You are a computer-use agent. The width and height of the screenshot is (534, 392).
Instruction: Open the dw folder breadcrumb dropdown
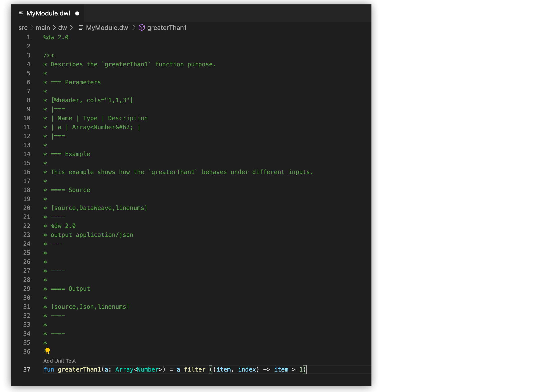pos(63,28)
